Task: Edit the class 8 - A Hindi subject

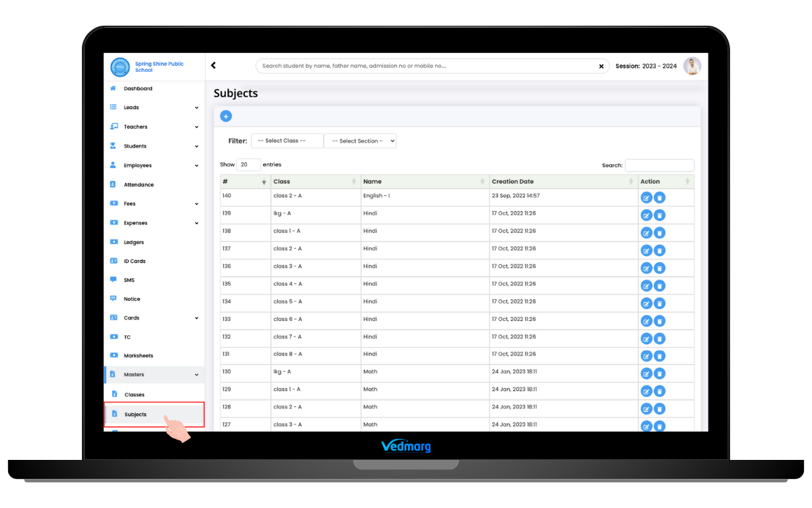Action: (x=646, y=356)
